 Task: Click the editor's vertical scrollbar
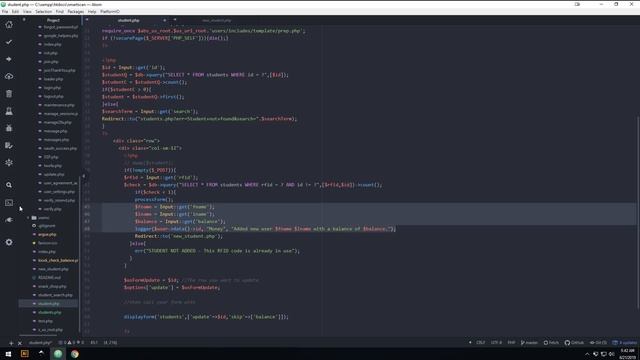(x=638, y=214)
